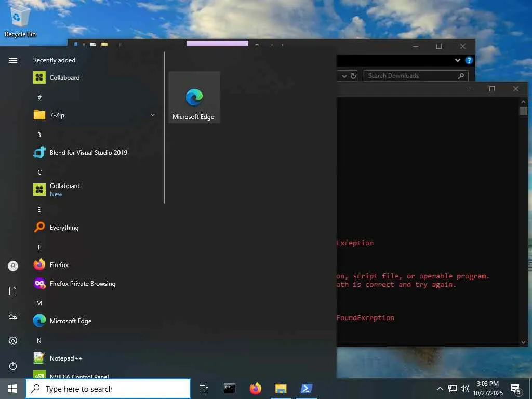Open Collaboard under Recently added
Screen dimensions: 532x399
pyautogui.click(x=95, y=78)
